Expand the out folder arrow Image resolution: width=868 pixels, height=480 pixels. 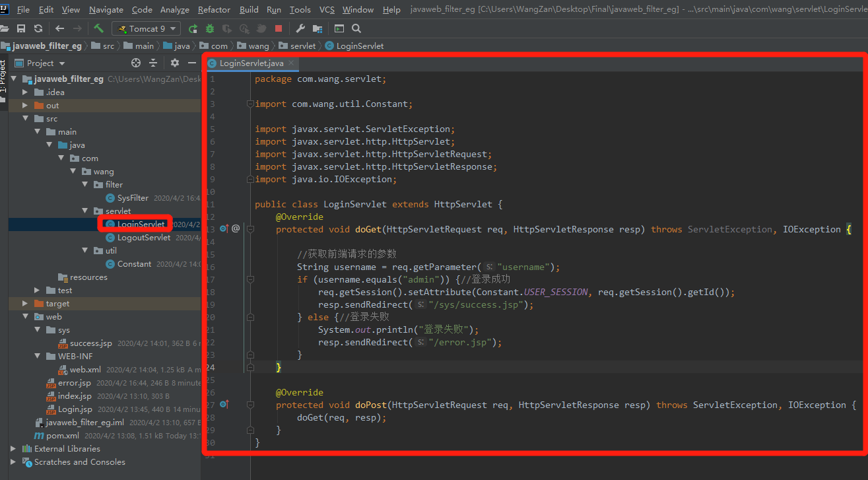pyautogui.click(x=25, y=105)
